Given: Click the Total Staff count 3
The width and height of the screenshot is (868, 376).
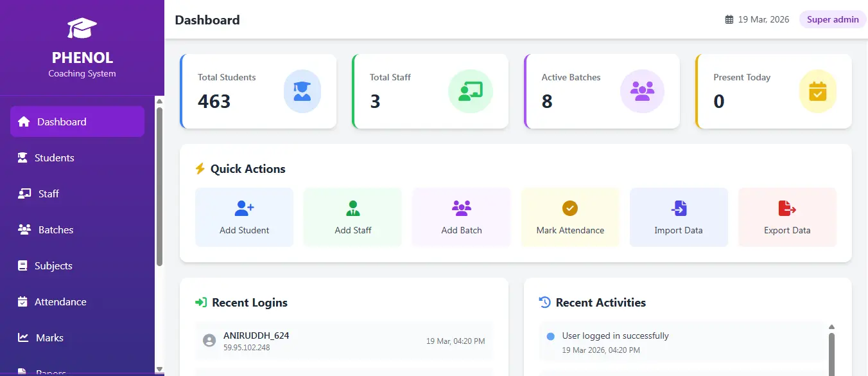Looking at the screenshot, I should click(x=375, y=102).
